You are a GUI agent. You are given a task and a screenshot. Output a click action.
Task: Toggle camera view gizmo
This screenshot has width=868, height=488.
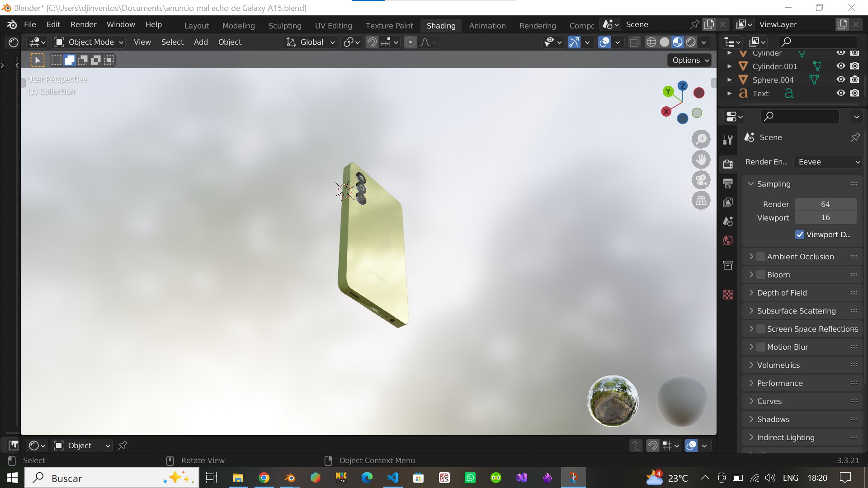point(701,180)
